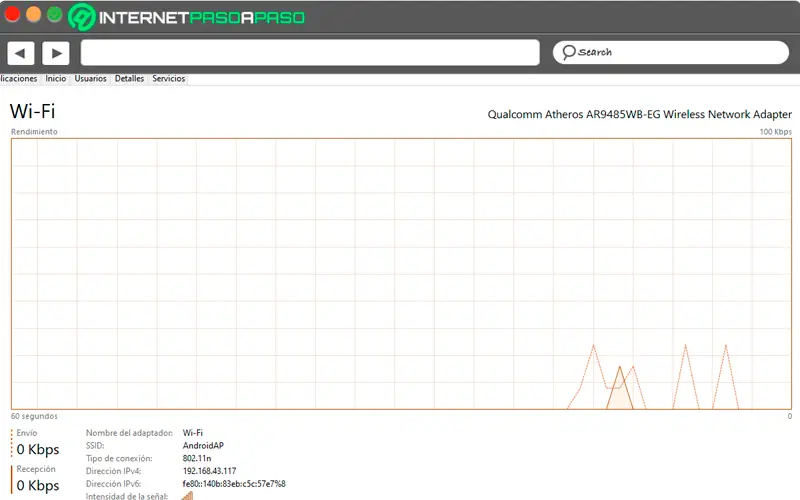Image resolution: width=800 pixels, height=500 pixels.
Task: Click the 60 segundos label
Action: (x=34, y=416)
